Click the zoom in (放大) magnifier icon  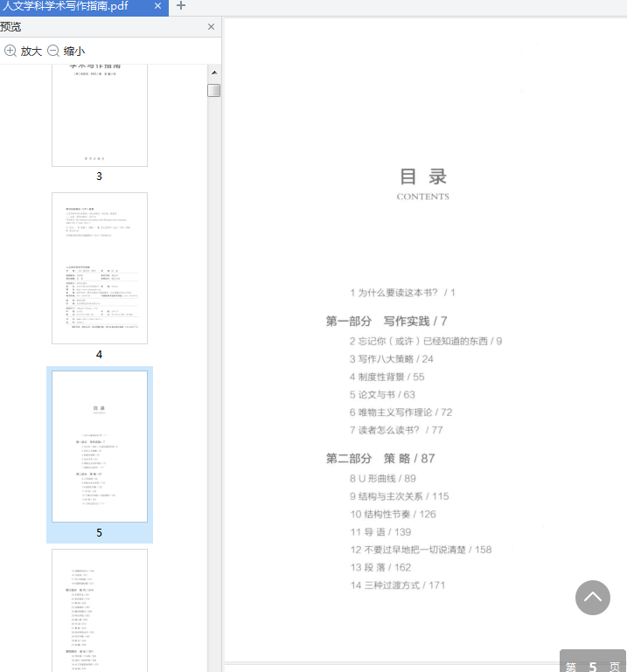pos(10,51)
